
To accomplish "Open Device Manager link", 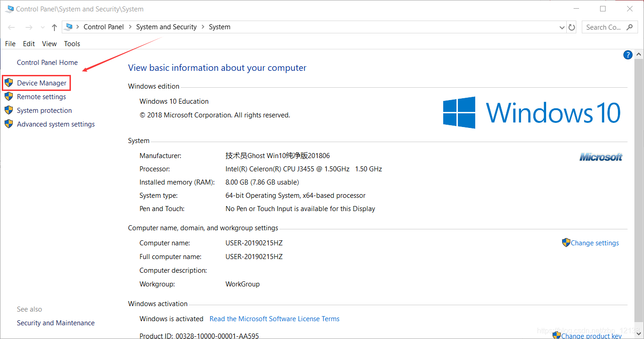I will tap(42, 83).
